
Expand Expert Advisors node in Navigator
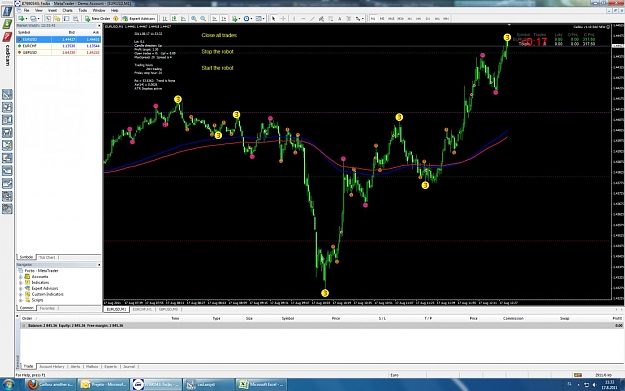[21, 288]
